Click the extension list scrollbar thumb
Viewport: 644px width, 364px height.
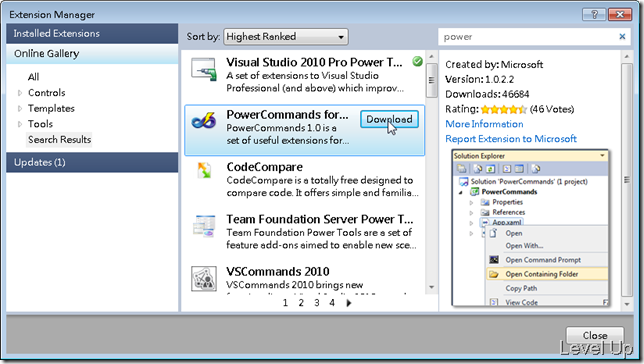point(431,80)
